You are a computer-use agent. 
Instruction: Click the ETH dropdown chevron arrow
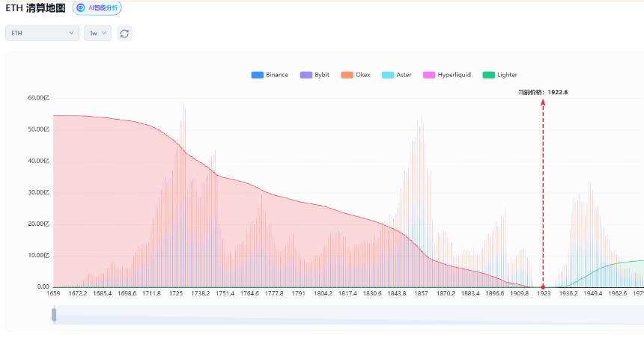tap(71, 33)
